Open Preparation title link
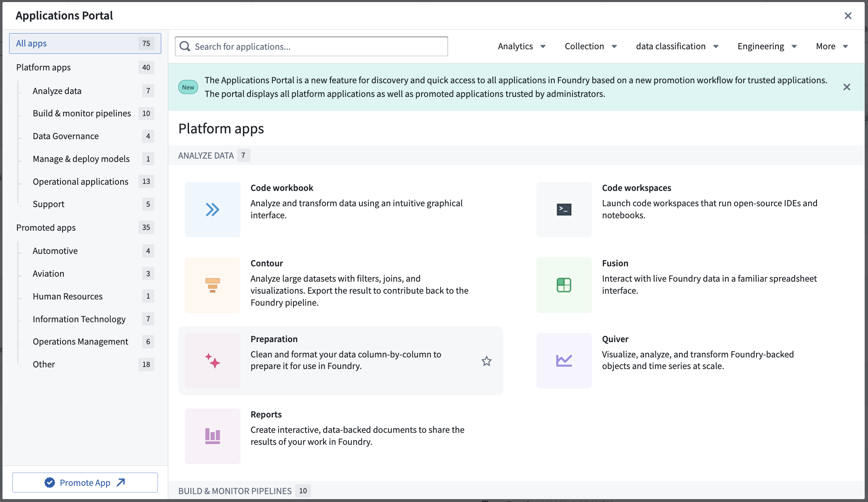The height and width of the screenshot is (502, 868). coord(274,339)
